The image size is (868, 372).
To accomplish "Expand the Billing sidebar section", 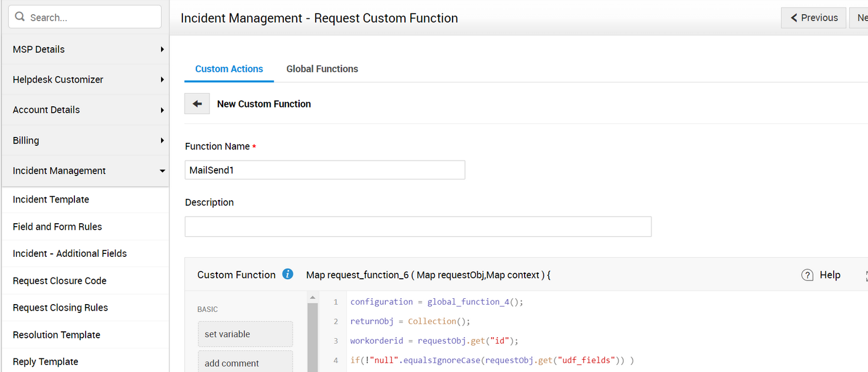I will click(85, 141).
